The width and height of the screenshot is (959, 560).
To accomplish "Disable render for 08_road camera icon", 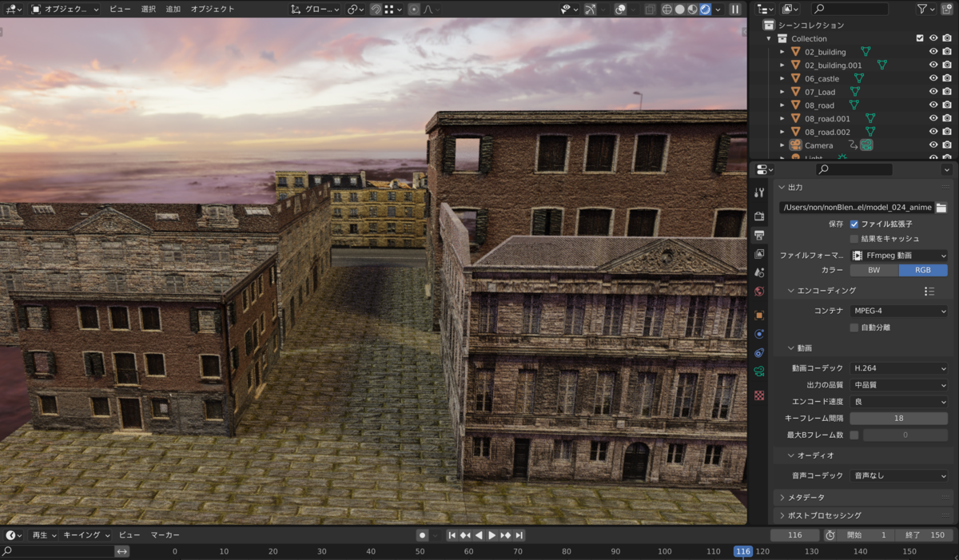I will 946,105.
